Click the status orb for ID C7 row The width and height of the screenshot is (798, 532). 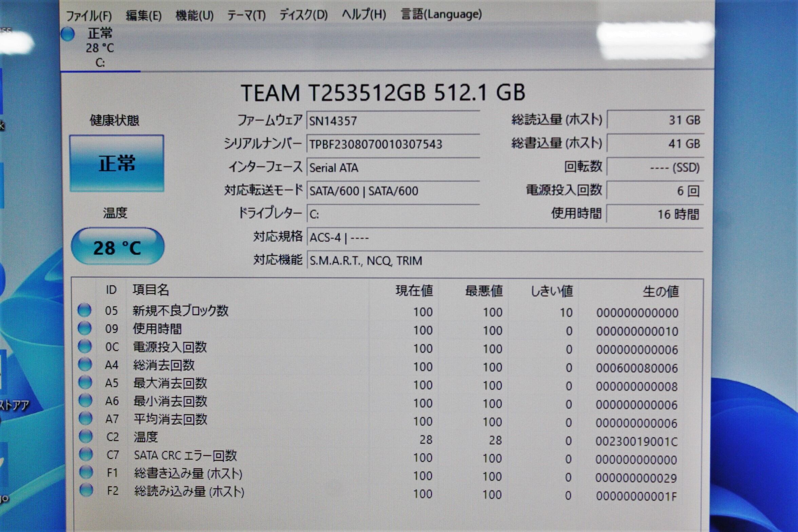(x=86, y=454)
